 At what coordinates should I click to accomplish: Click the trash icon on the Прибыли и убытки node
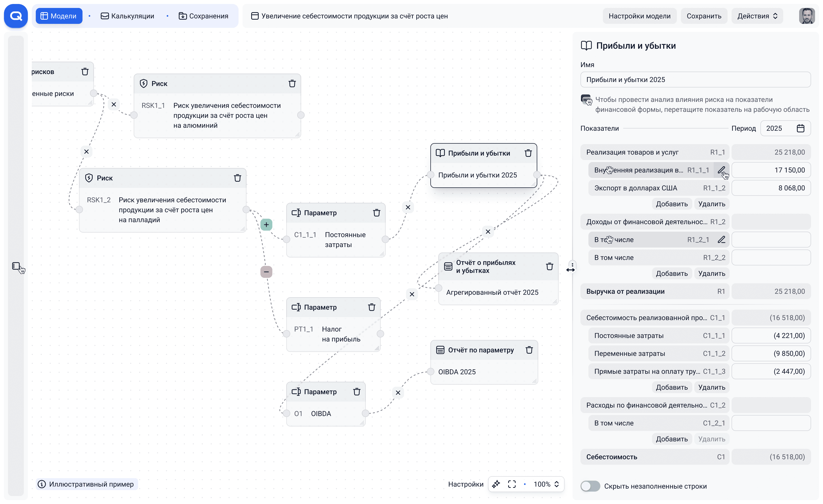click(x=528, y=153)
